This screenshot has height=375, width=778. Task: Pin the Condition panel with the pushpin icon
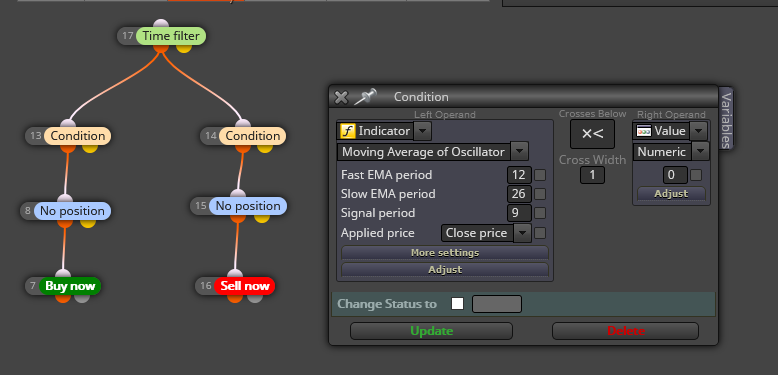365,97
